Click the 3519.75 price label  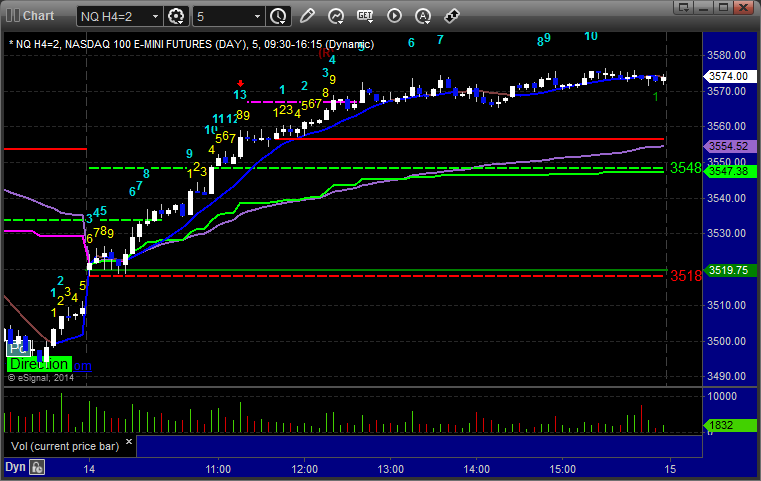tap(729, 270)
